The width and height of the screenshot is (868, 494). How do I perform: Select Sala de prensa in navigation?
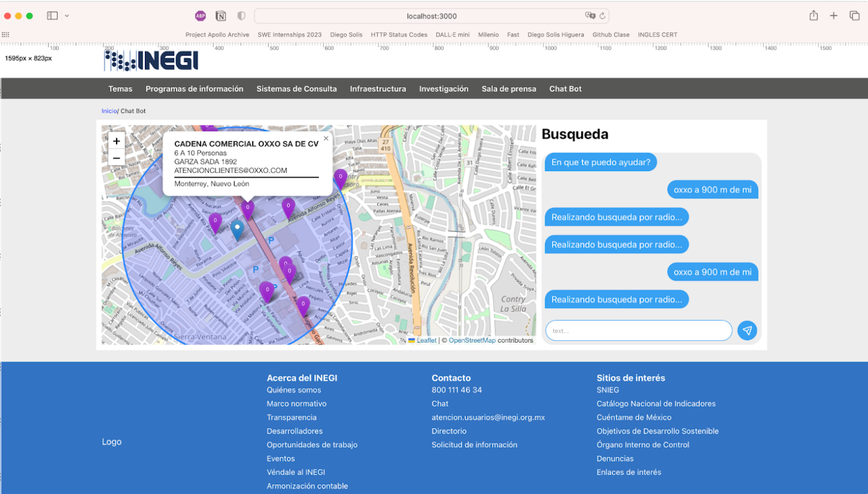coord(509,89)
